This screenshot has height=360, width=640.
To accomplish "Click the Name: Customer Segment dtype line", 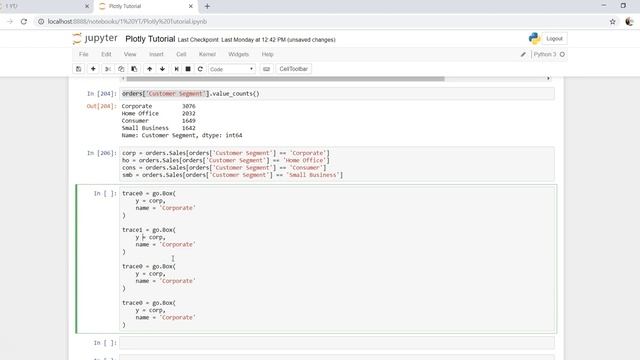I will [182, 136].
